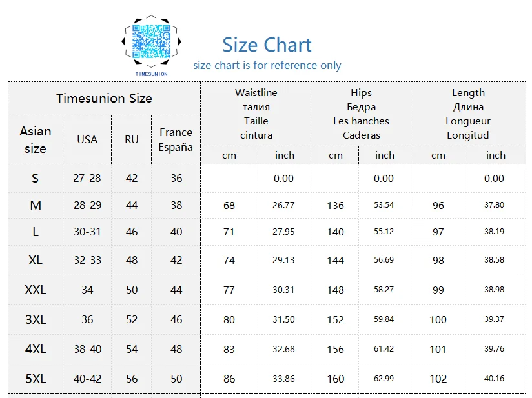532x398 pixels.
Task: Click the Hips header cell
Action: (x=362, y=114)
